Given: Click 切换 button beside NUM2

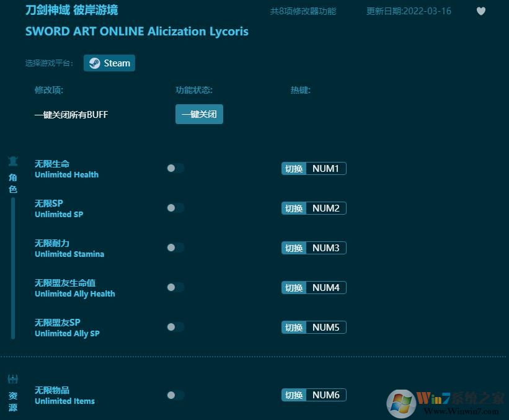Looking at the screenshot, I should [x=294, y=208].
